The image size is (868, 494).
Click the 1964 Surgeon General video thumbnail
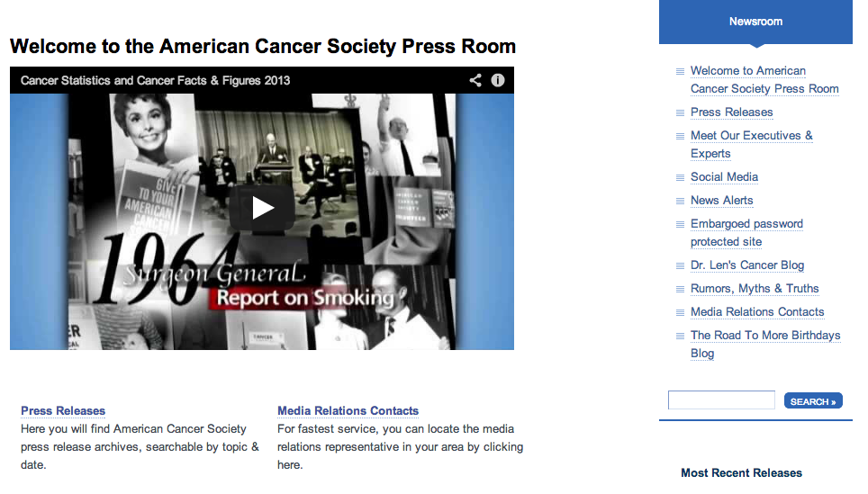click(262, 221)
